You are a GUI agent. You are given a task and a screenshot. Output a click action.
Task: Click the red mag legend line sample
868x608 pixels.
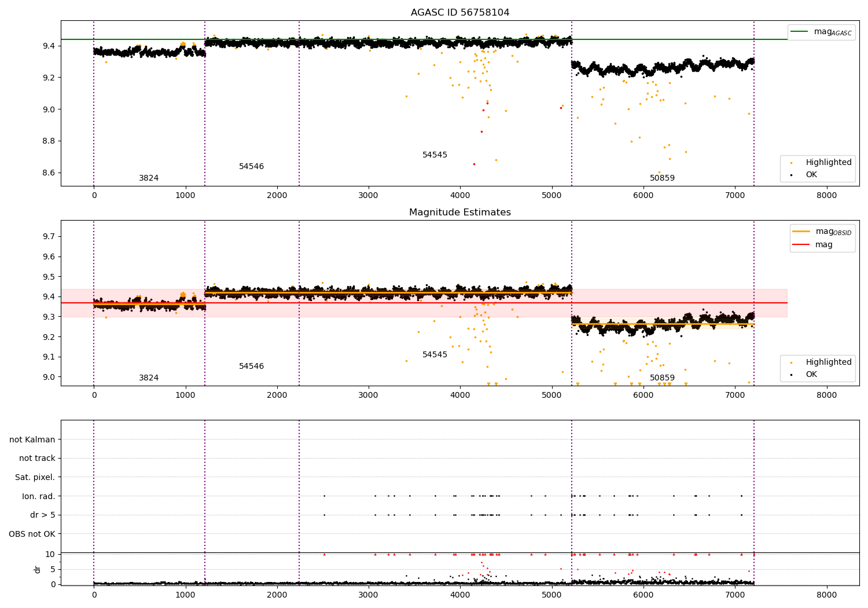[801, 244]
